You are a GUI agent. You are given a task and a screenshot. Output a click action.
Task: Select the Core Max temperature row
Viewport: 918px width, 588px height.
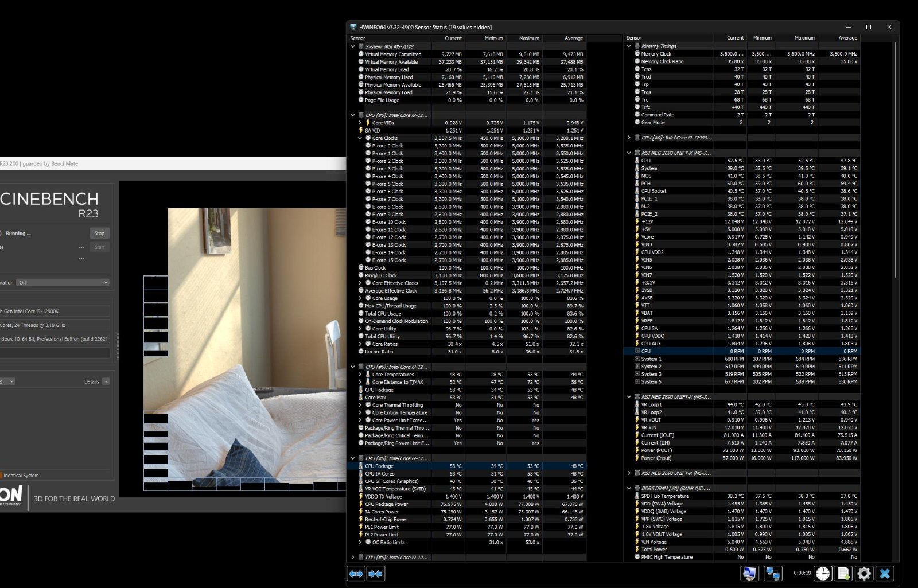coord(467,398)
